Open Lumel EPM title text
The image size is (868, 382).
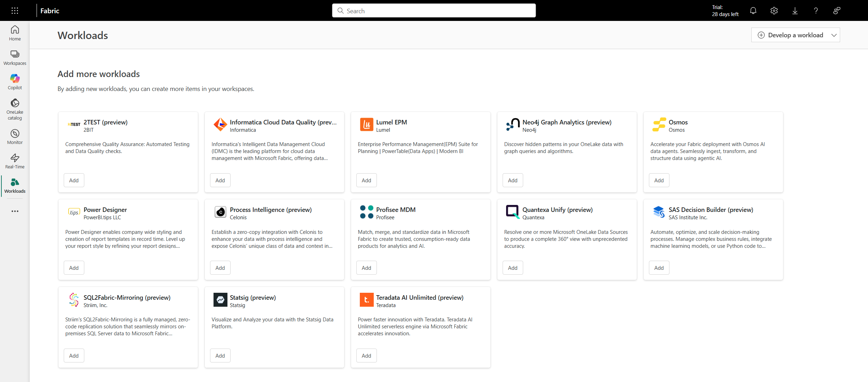392,122
